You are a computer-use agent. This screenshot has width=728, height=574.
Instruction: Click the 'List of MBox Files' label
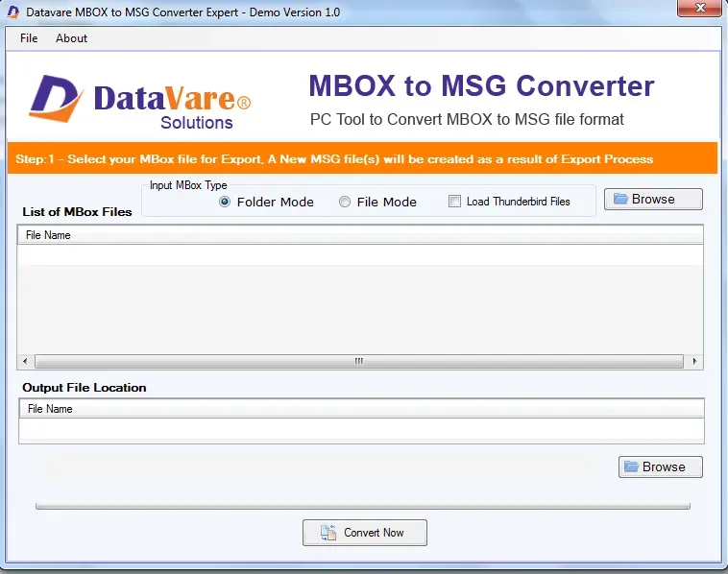click(77, 212)
